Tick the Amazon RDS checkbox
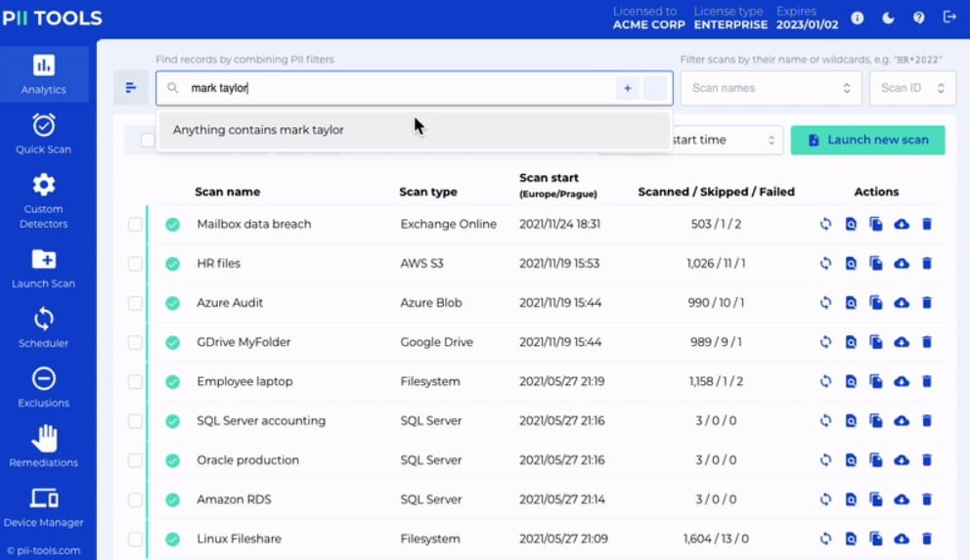The height and width of the screenshot is (560, 970). coord(135,499)
